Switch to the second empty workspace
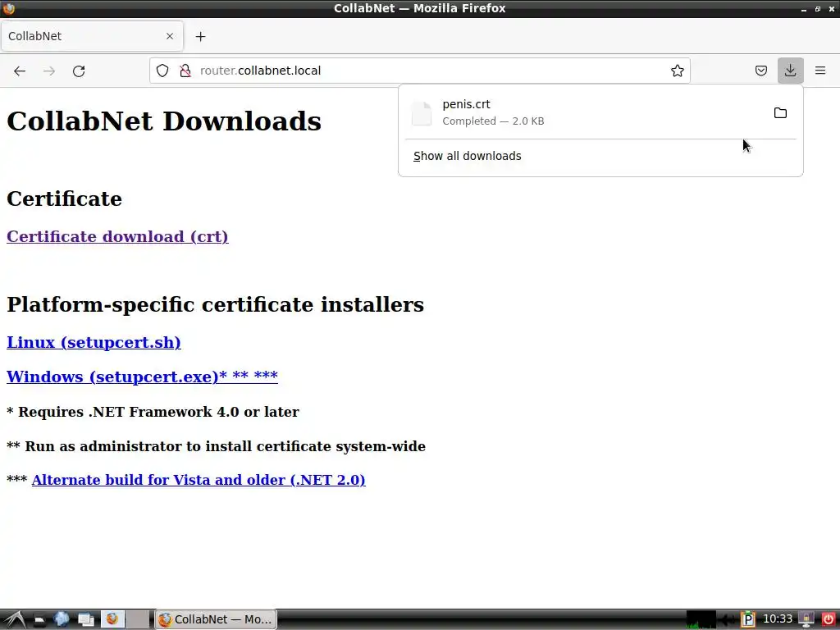840x630 pixels. 138,619
